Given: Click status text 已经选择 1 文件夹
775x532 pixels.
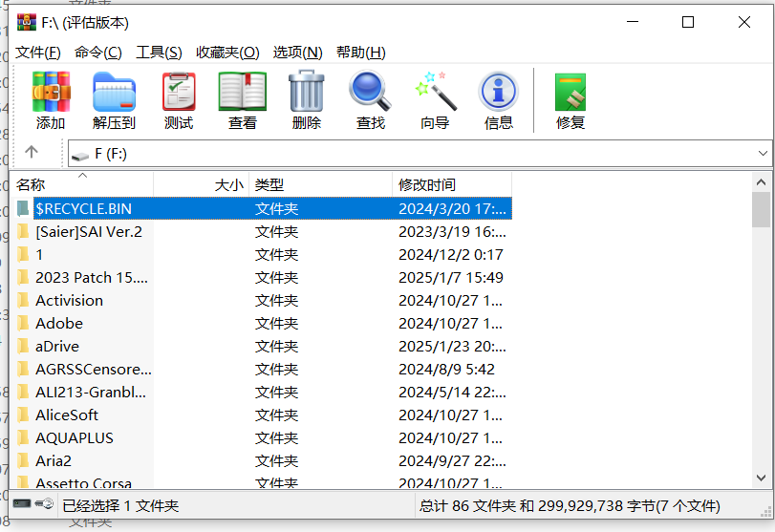Looking at the screenshot, I should click(x=120, y=505).
